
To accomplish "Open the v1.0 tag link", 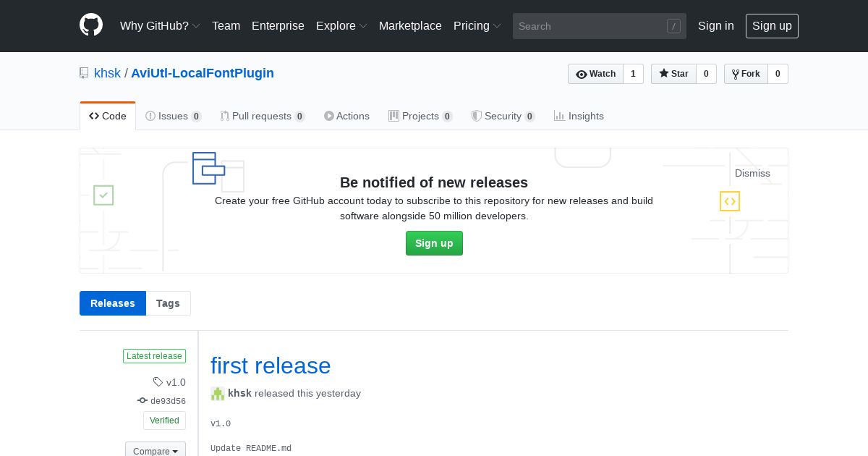I will coord(176,382).
